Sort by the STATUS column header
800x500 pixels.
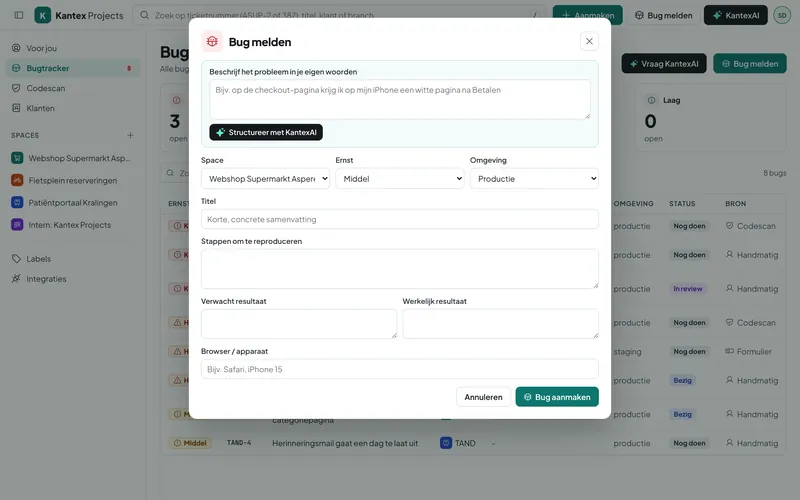coord(682,204)
